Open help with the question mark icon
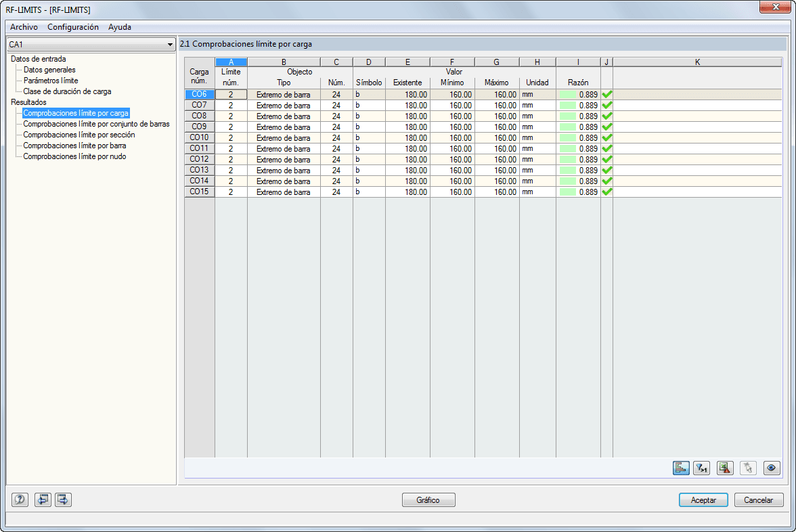The image size is (796, 532). click(20, 500)
